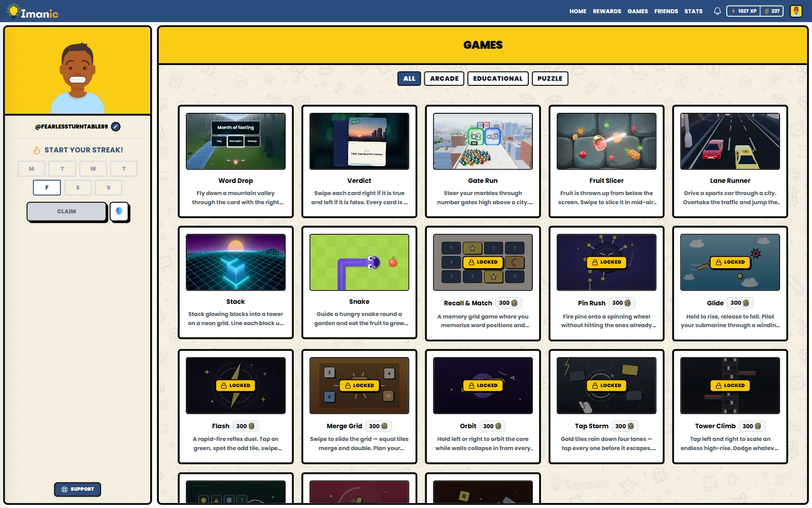The image size is (812, 508).
Task: Click the Locked badge on Flash
Action: point(235,386)
